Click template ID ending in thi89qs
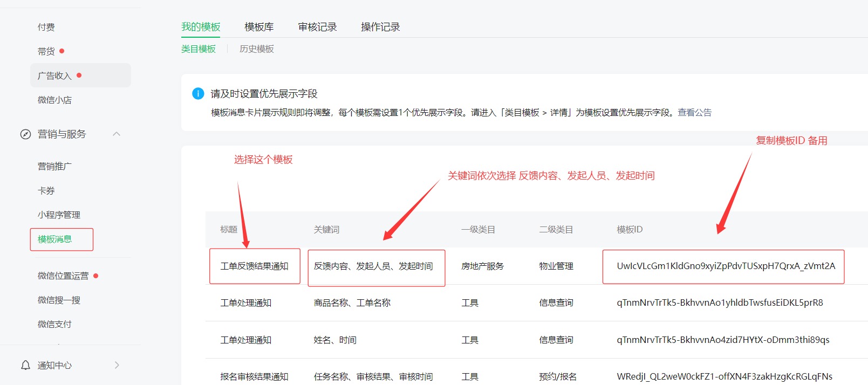 pyautogui.click(x=723, y=340)
